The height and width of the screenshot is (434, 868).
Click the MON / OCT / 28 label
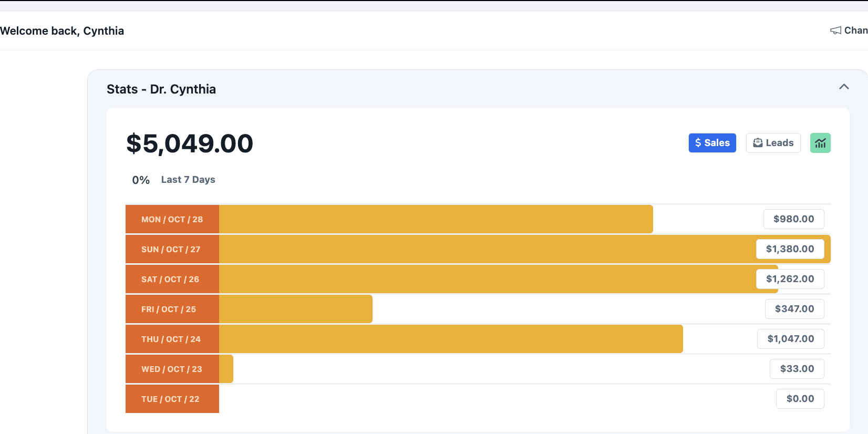[x=172, y=219]
